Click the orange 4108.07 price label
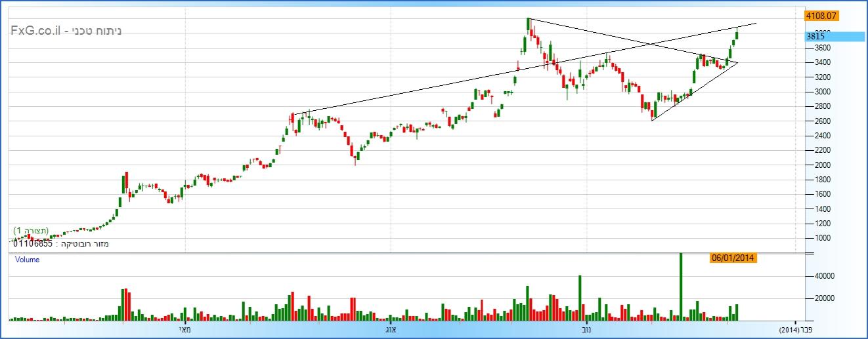The height and width of the screenshot is (339, 868). (821, 14)
